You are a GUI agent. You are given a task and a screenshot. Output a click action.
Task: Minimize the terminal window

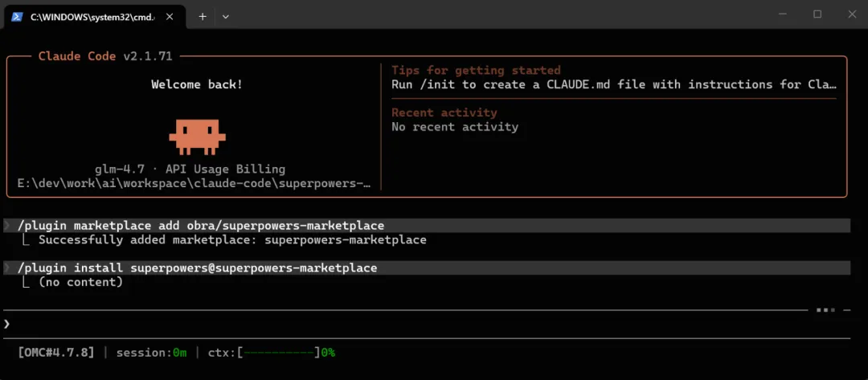click(782, 14)
